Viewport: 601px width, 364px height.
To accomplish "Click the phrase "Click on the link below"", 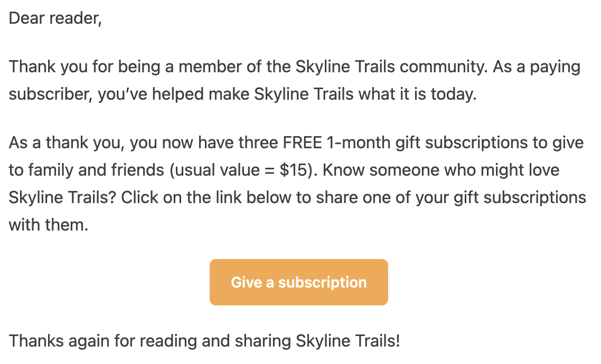I will pyautogui.click(x=206, y=197).
